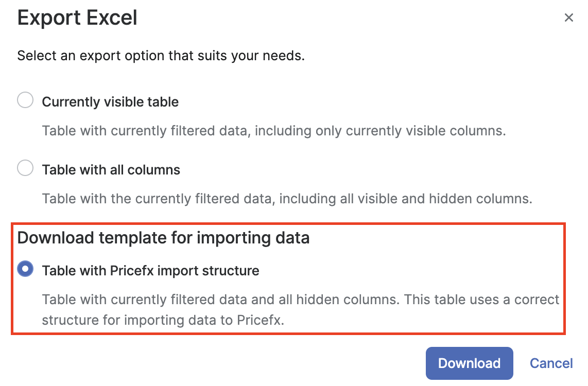Click the "Export Excel" dialog title

coord(77,19)
